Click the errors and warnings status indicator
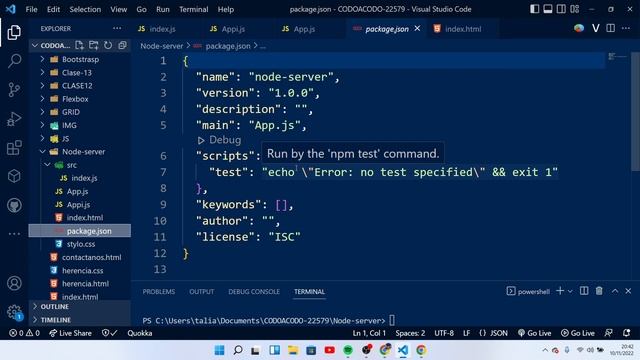Image resolution: width=640 pixels, height=360 pixels. (24, 333)
